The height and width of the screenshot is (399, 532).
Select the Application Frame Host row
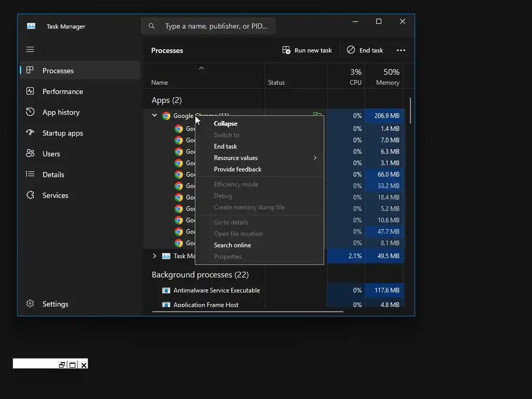coord(273,304)
